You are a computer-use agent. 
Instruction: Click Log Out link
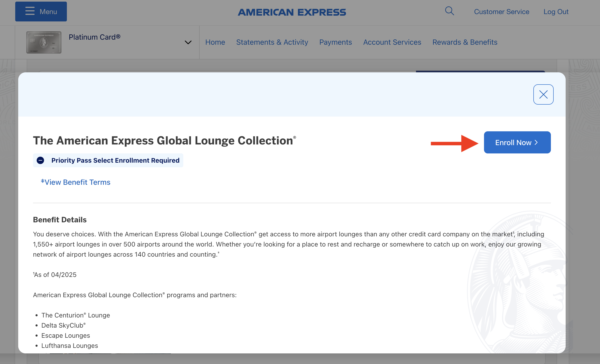pos(556,12)
